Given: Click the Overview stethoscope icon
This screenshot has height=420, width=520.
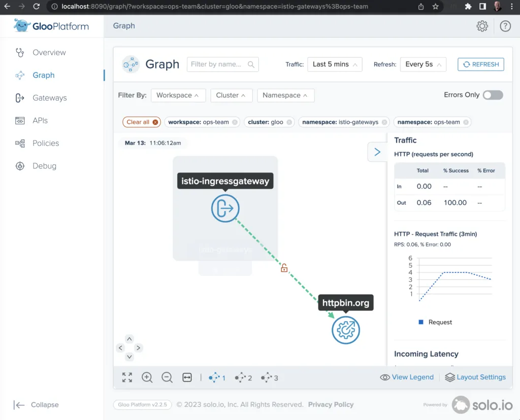Looking at the screenshot, I should click(x=20, y=53).
